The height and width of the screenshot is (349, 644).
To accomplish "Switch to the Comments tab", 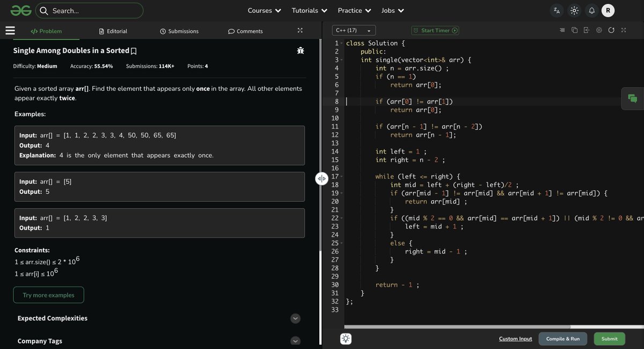I will 245,31.
